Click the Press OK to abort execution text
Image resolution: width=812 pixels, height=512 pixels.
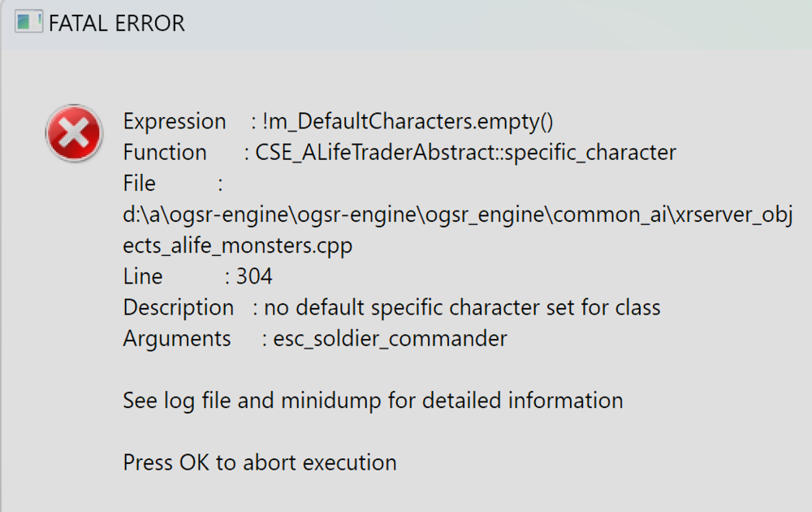pos(260,462)
